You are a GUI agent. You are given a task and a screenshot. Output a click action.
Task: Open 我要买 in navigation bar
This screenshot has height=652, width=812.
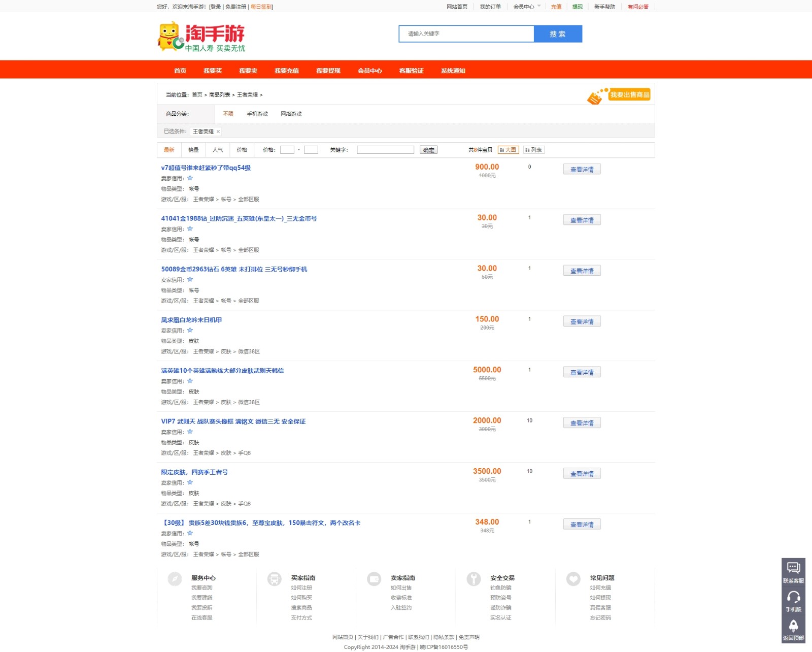coord(213,71)
